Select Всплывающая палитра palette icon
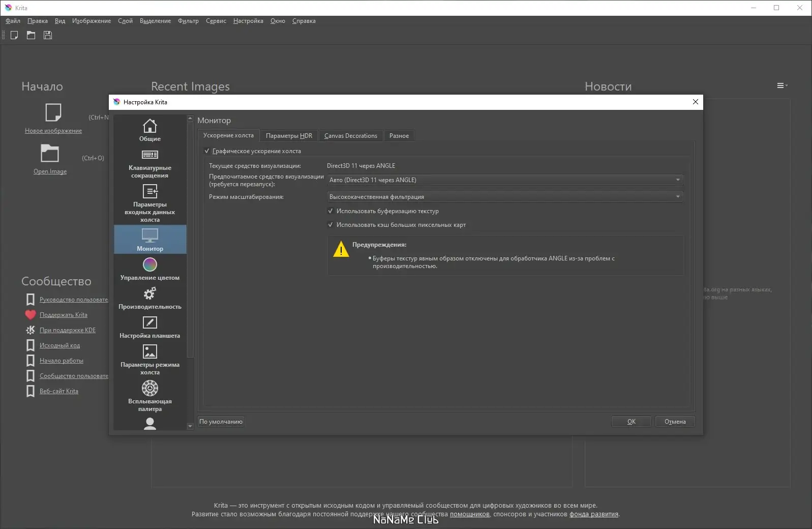This screenshot has height=529, width=812. (150, 388)
